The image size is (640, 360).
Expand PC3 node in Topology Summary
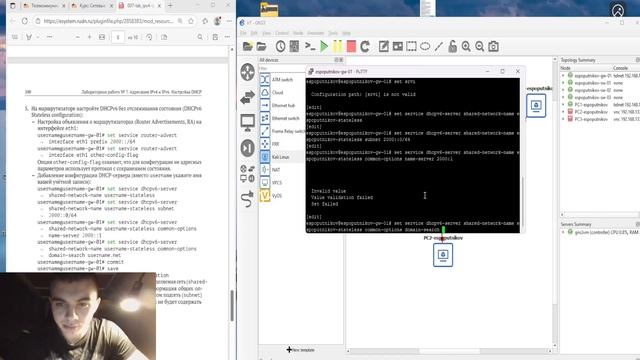563,119
